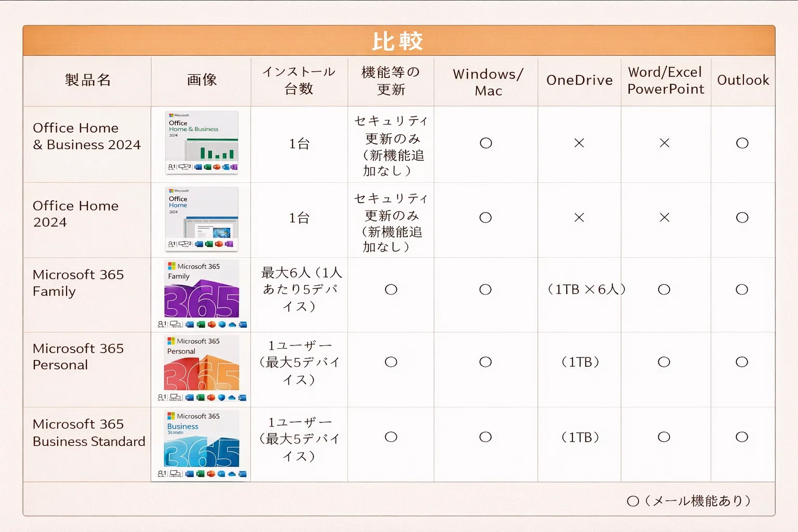Viewport: 798px width, 532px height.
Task: Click the （1TB） cell in Business Standard row
Action: click(580, 437)
